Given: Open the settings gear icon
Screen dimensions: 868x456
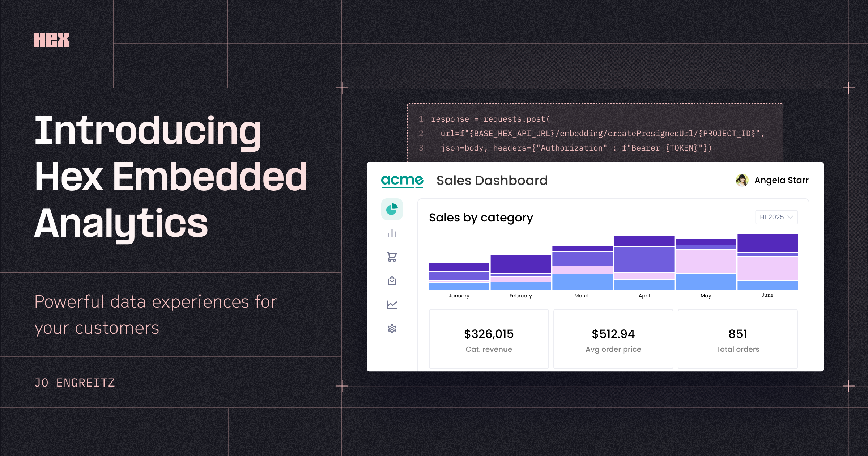Looking at the screenshot, I should [392, 329].
